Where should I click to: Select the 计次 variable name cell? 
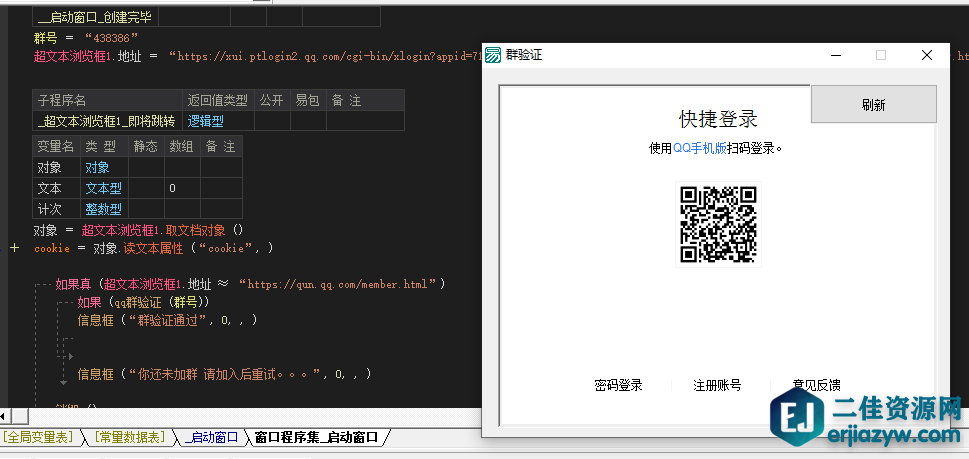coord(56,209)
